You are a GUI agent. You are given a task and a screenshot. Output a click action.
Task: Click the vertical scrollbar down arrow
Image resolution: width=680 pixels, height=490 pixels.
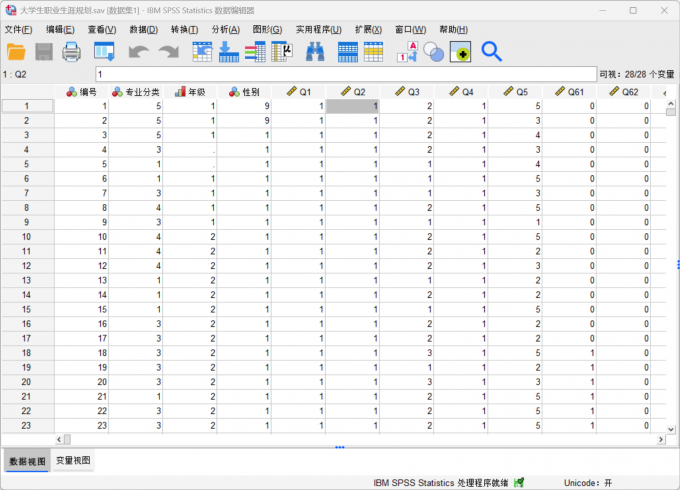(672, 427)
